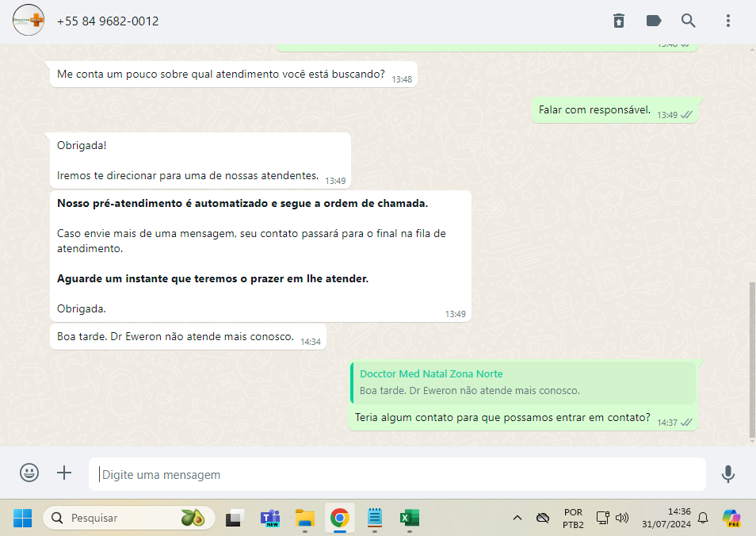Open the speaker volume tray control
Viewport: 756px width, 536px height.
click(x=622, y=518)
